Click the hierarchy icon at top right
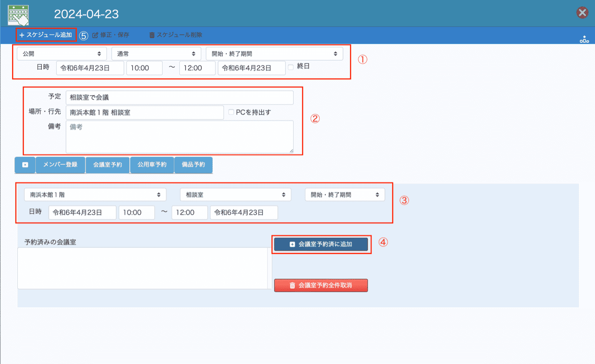The image size is (595, 364). pos(584,39)
